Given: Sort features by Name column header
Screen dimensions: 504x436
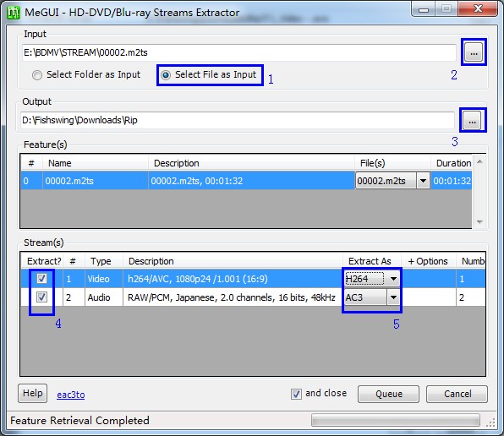Looking at the screenshot, I should [96, 163].
